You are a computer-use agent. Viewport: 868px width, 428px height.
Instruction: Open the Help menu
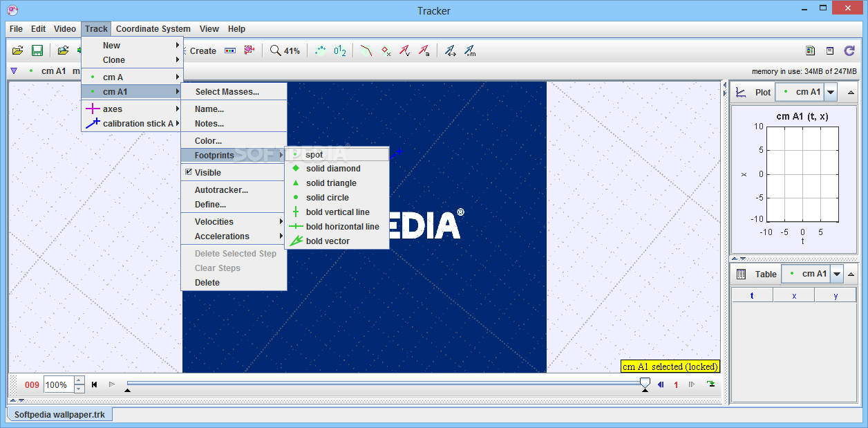point(236,29)
